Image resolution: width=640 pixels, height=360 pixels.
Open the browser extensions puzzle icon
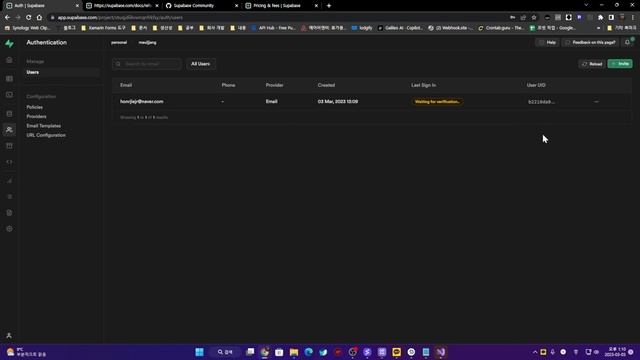pyautogui.click(x=600, y=18)
